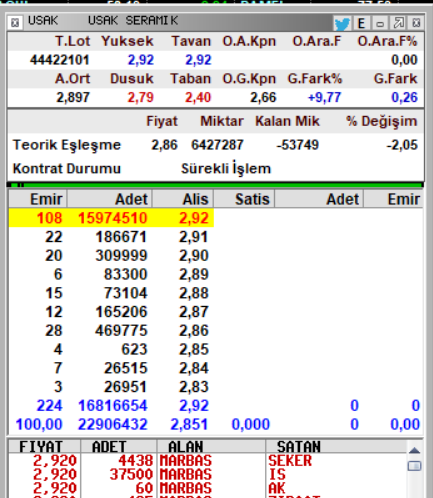The height and width of the screenshot is (498, 433).
Task: Click G.Fark% value +9,77
Action: point(324,98)
